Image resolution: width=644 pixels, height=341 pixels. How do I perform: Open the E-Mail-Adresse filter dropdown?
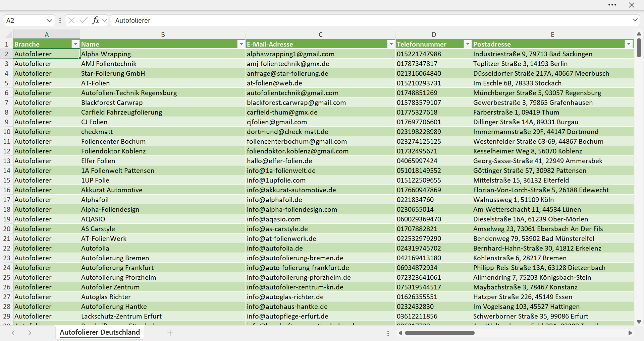click(x=391, y=44)
